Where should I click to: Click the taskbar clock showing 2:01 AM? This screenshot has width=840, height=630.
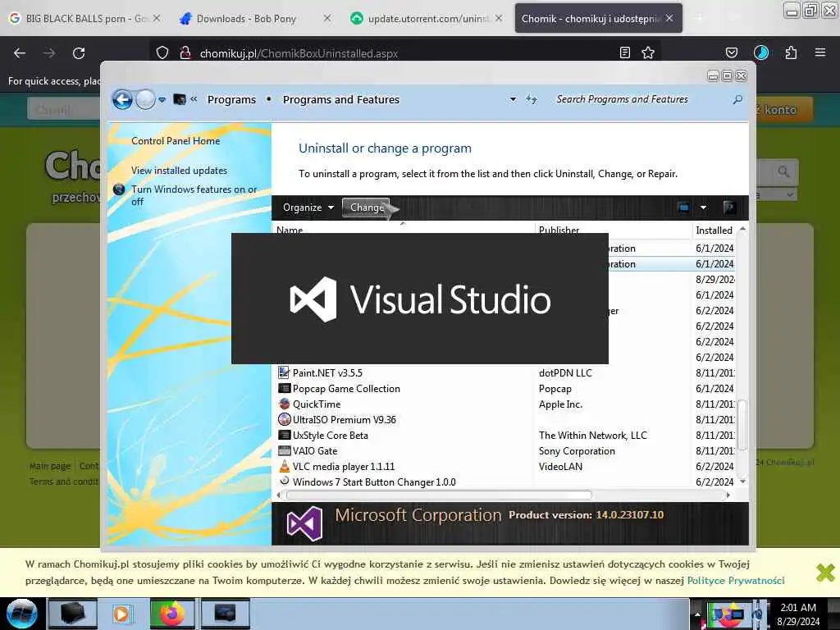click(798, 614)
